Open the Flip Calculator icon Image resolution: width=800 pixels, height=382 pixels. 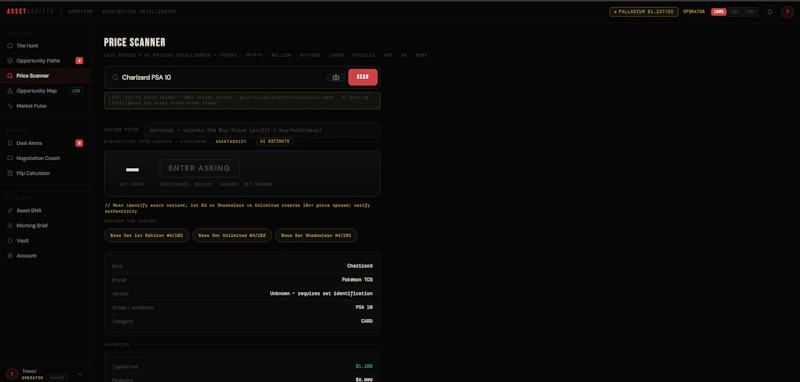tap(10, 173)
